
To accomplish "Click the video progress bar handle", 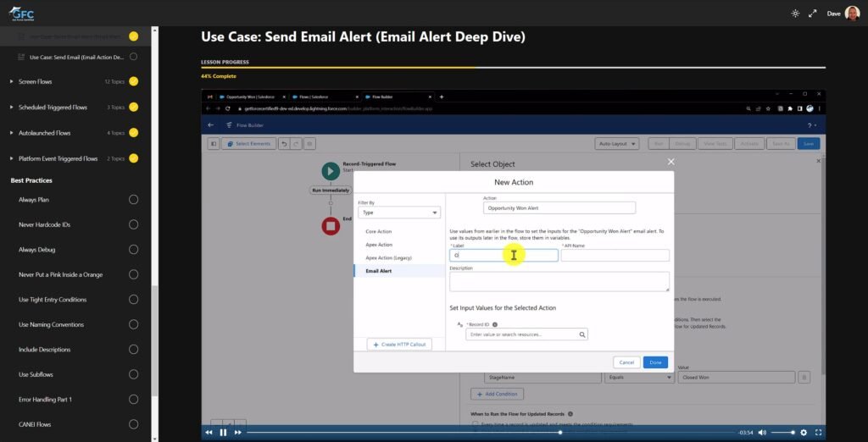I will click(x=560, y=433).
